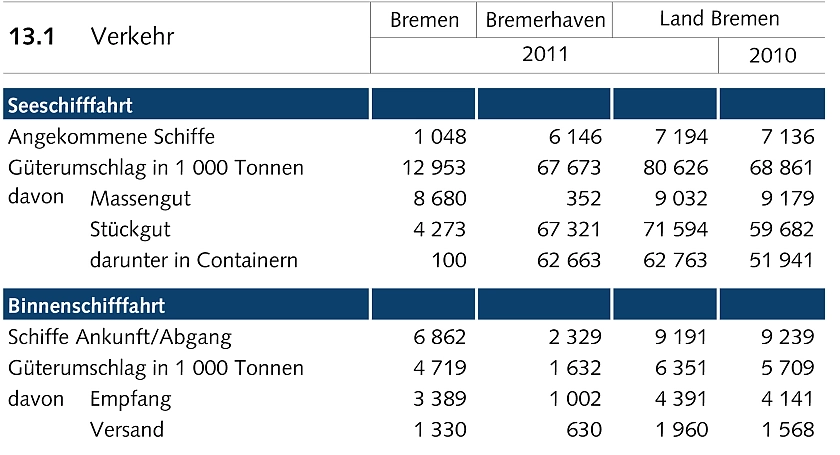Select the Empfang row label
The width and height of the screenshot is (840, 455).
click(x=130, y=399)
